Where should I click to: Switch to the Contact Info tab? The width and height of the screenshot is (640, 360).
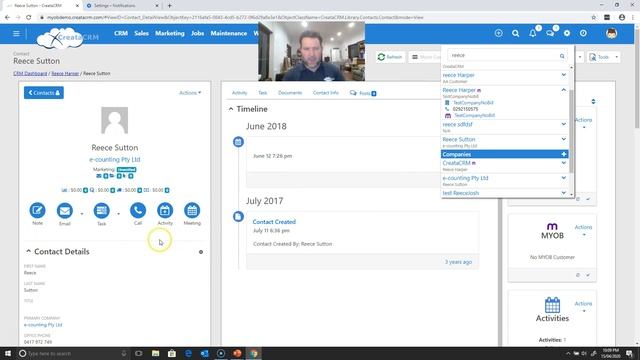[326, 93]
